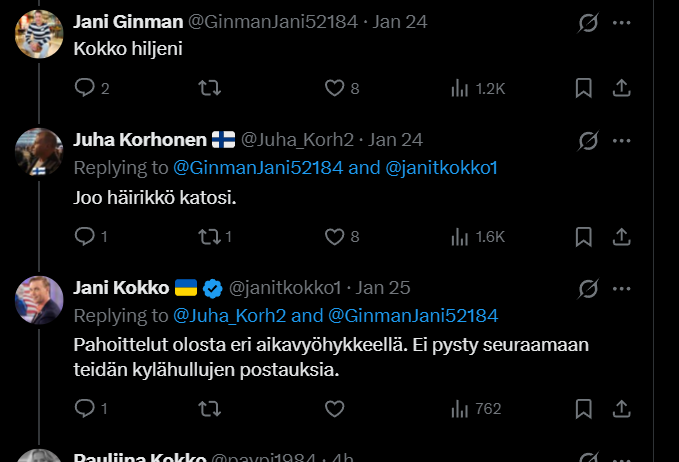The width and height of the screenshot is (679, 462).
Task: Open Grok icon on Jani Ginman's post
Action: point(589,22)
